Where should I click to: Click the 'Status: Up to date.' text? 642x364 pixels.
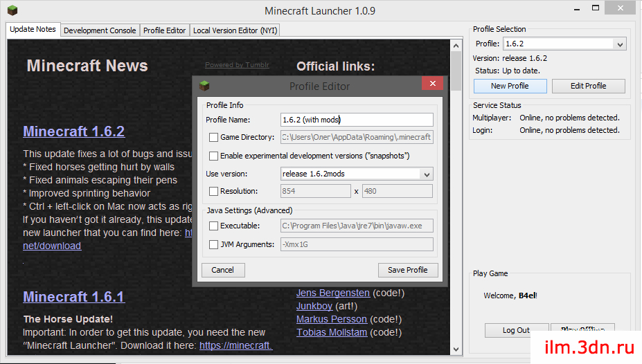click(x=507, y=71)
